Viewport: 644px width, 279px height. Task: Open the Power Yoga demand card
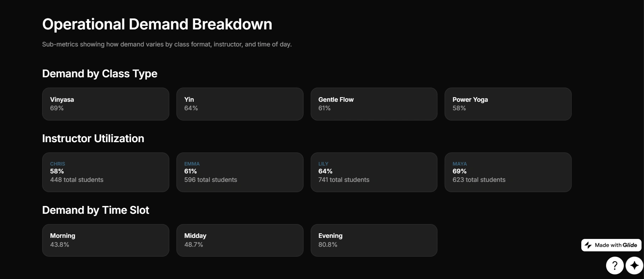coord(508,104)
